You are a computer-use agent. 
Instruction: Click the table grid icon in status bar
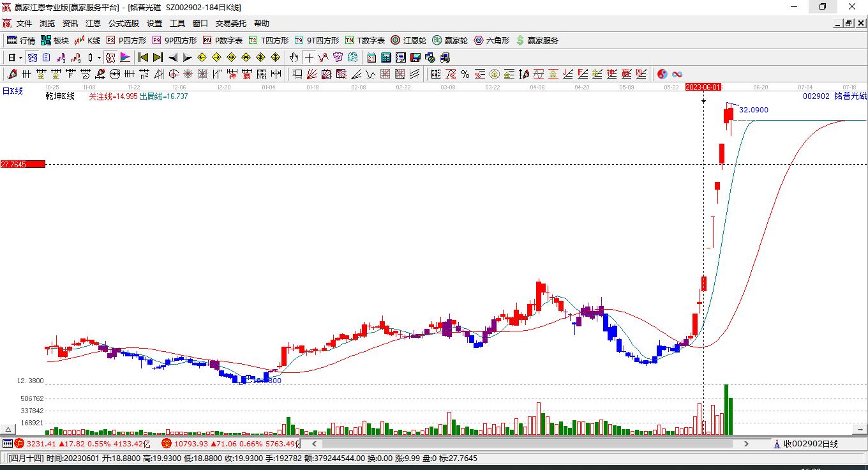7,444
